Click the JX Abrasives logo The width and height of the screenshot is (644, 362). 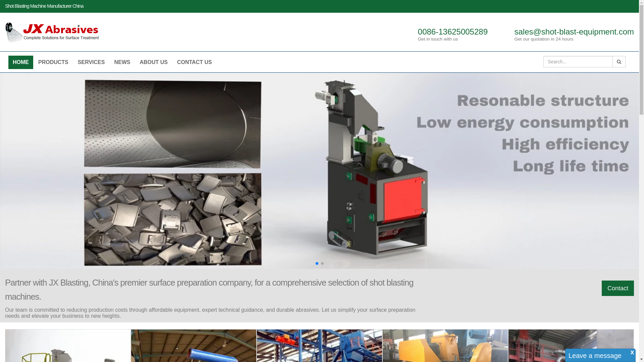point(52,32)
